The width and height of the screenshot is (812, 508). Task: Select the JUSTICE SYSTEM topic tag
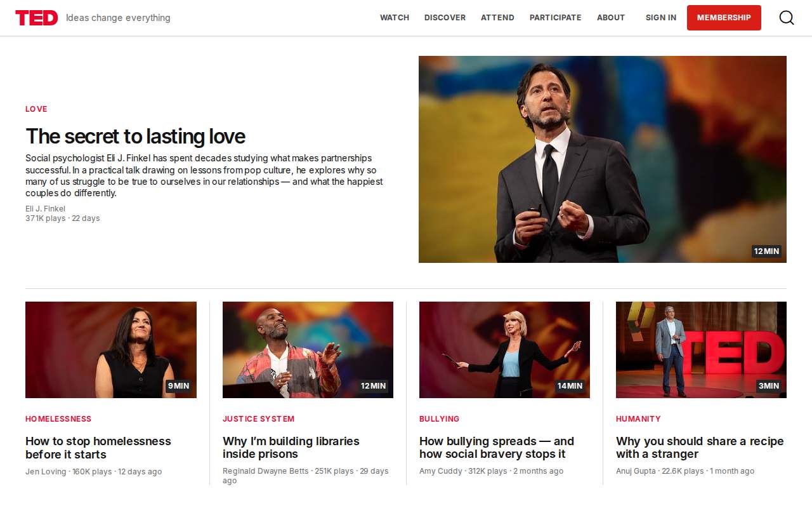coord(259,419)
